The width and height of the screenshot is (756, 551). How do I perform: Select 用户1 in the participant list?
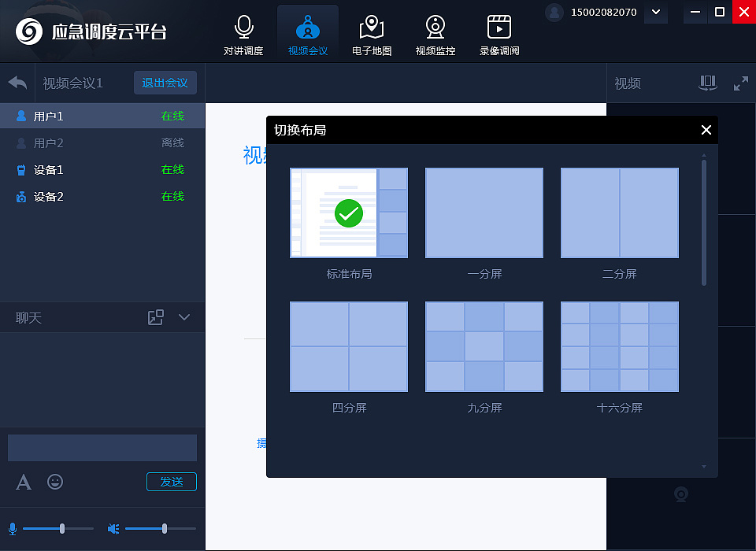point(102,116)
